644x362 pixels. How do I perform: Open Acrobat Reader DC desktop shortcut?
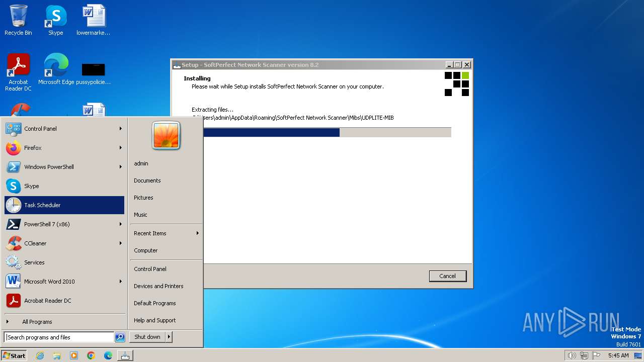(18, 72)
